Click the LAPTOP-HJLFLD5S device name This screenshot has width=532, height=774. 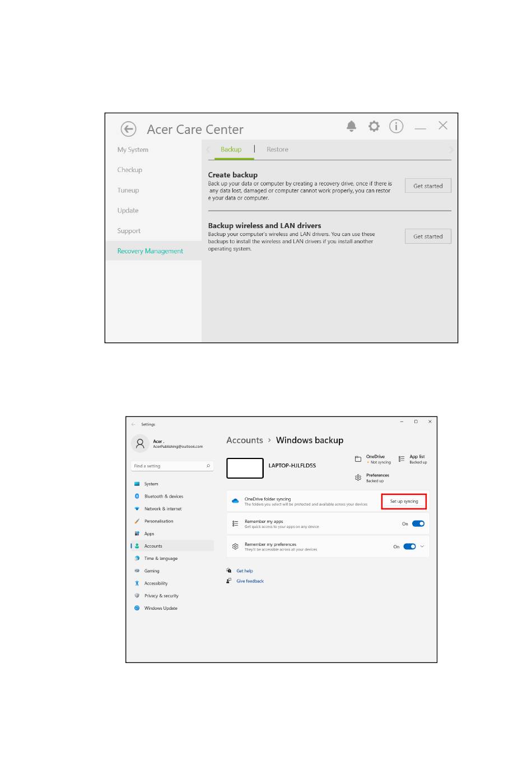pyautogui.click(x=292, y=466)
